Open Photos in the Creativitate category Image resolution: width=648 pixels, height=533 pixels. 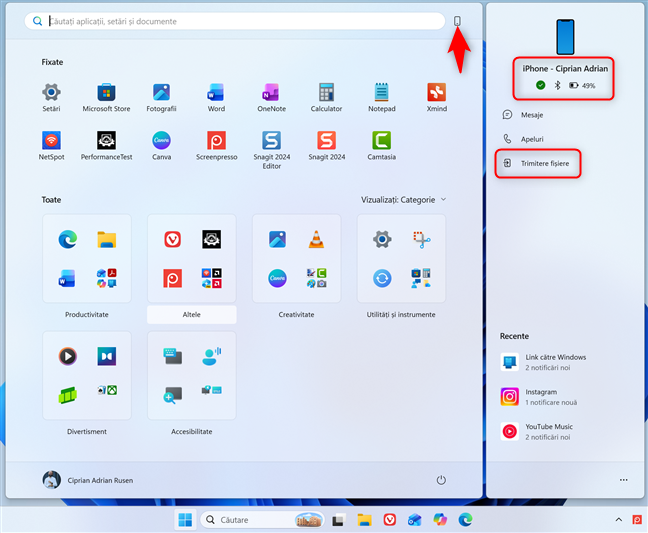point(277,239)
